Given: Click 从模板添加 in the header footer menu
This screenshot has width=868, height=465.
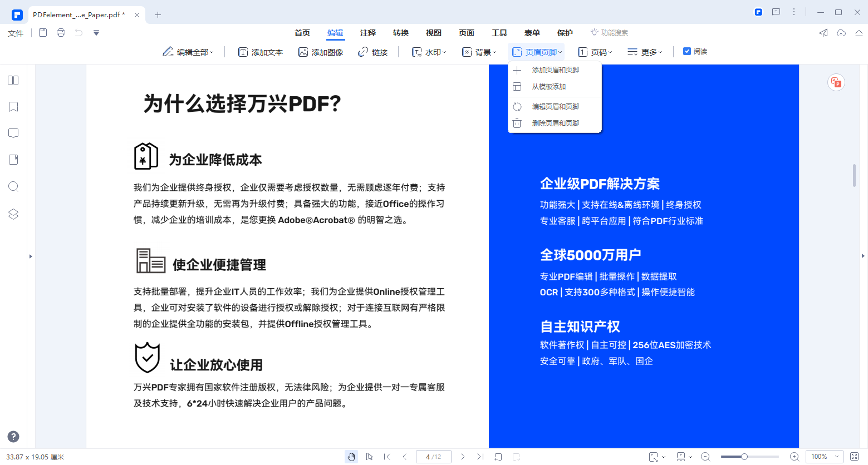Looking at the screenshot, I should [x=548, y=86].
